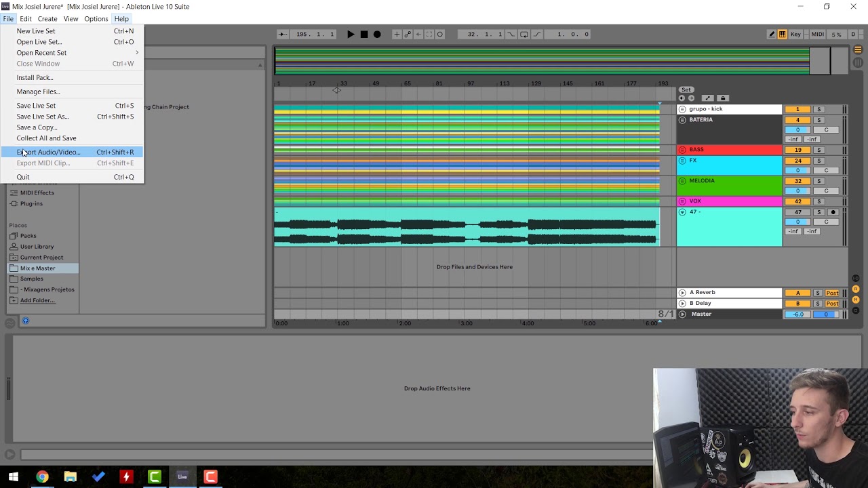Enable Draw Mode pencil icon
This screenshot has width=868, height=488.
772,34
